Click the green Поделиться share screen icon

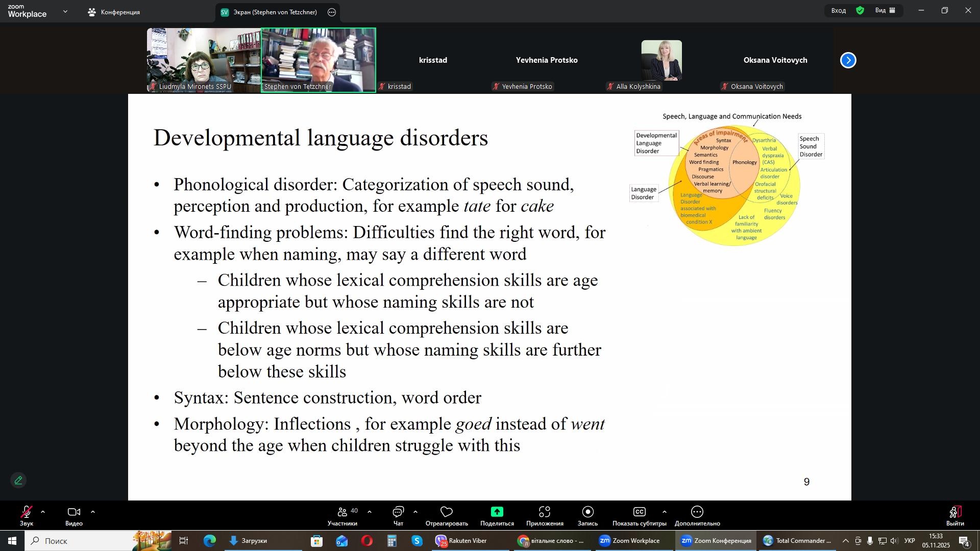tap(497, 512)
